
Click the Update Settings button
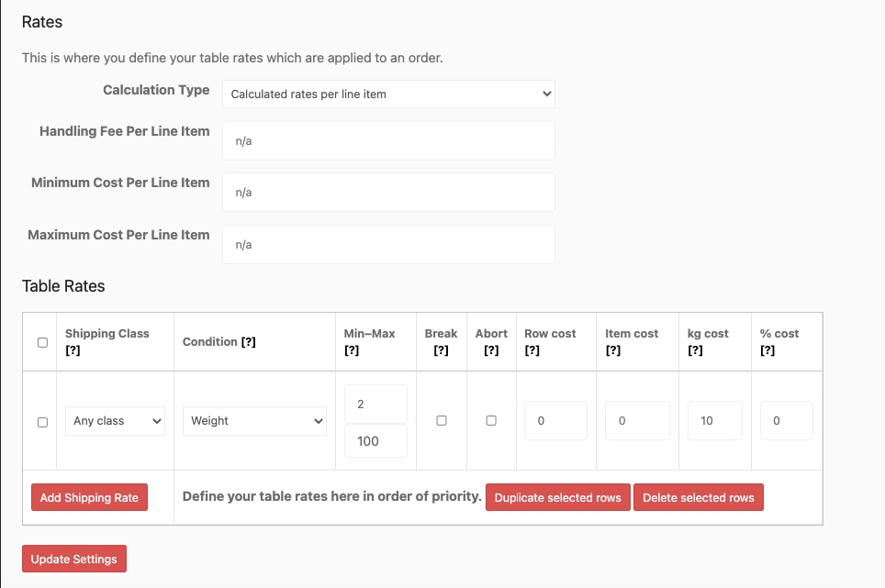pyautogui.click(x=73, y=558)
